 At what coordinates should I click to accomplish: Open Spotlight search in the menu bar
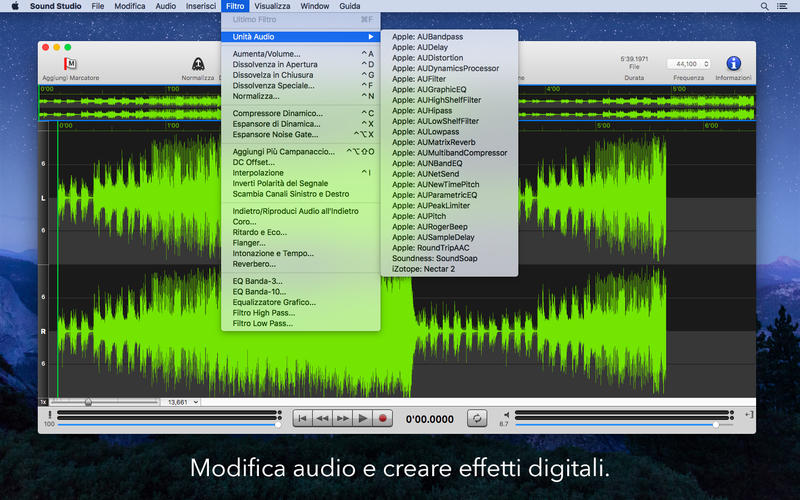click(764, 6)
